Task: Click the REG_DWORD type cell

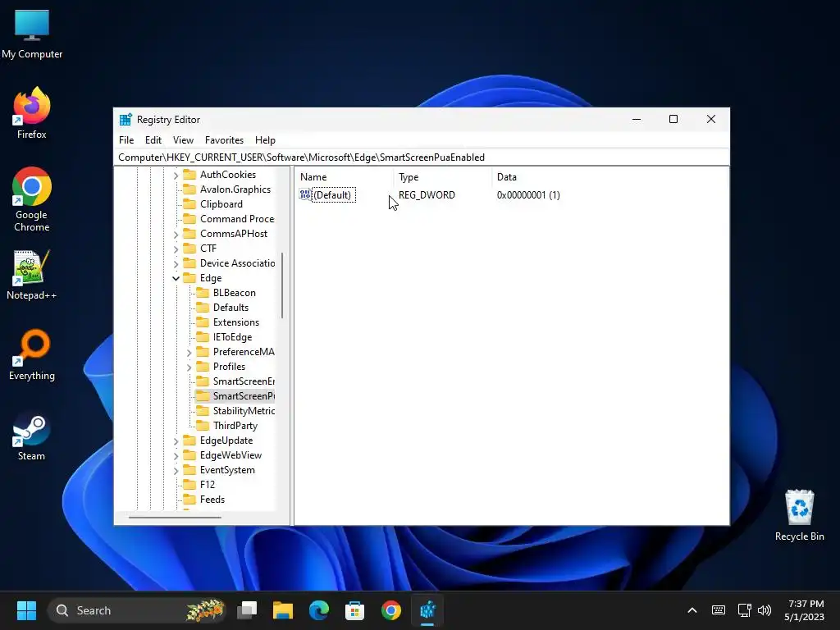Action: tap(427, 195)
